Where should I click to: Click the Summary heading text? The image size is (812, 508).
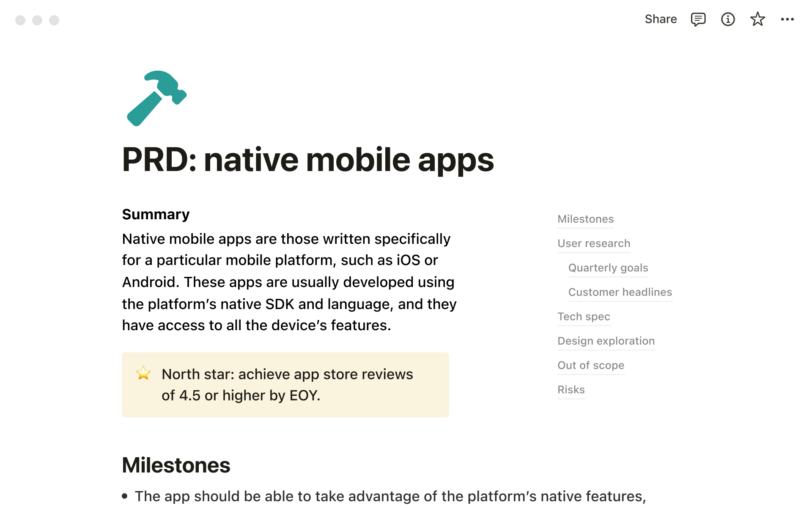click(x=156, y=215)
